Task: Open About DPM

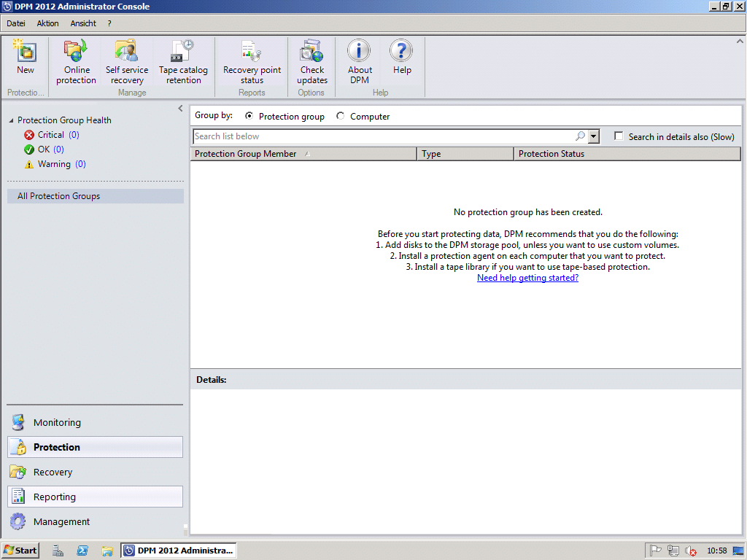Action: click(359, 62)
